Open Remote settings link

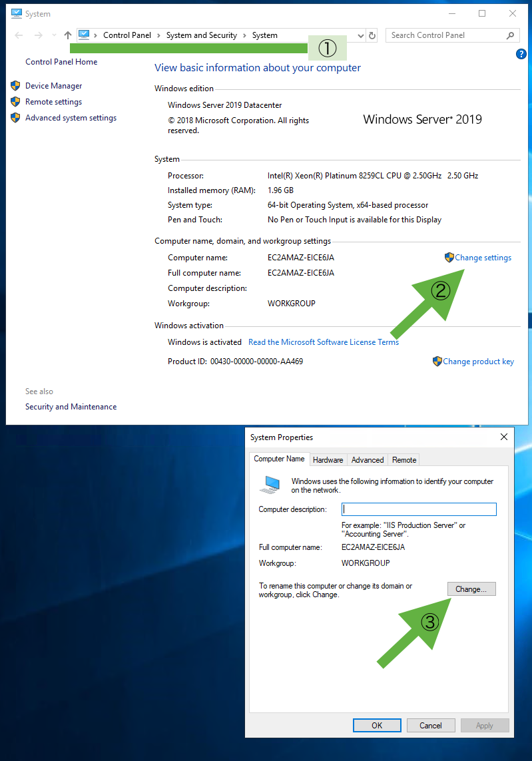[53, 102]
